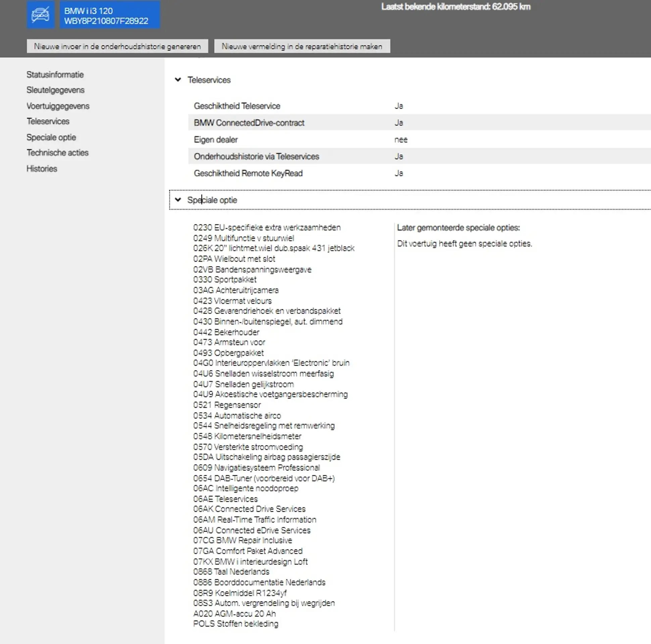Open Sleutelgegevens in sidebar
Screen dimensions: 651x644
pyautogui.click(x=56, y=90)
